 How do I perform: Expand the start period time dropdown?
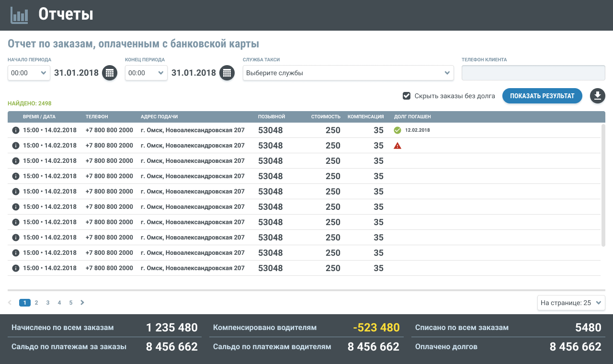pos(29,73)
